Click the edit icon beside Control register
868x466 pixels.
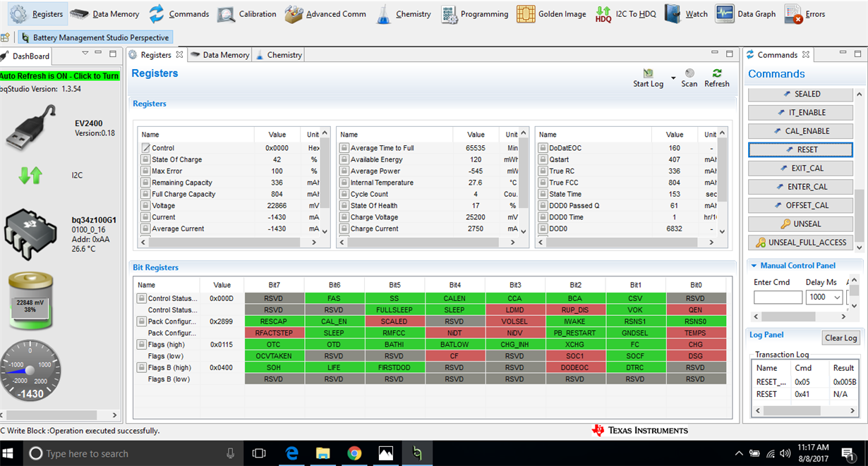tap(146, 148)
